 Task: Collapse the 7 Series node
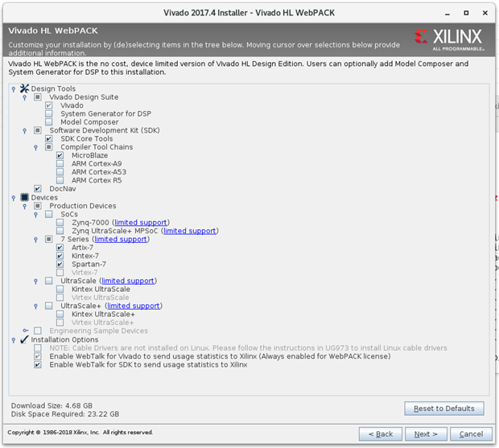click(x=35, y=240)
